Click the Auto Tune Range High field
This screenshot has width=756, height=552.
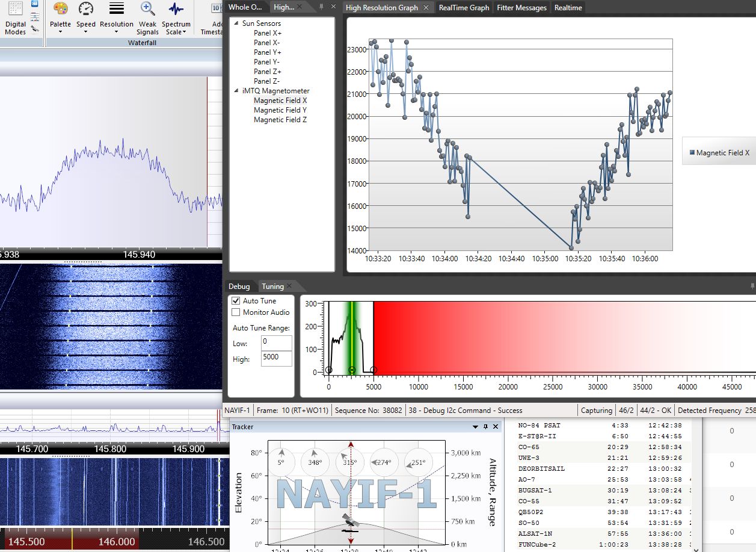276,359
